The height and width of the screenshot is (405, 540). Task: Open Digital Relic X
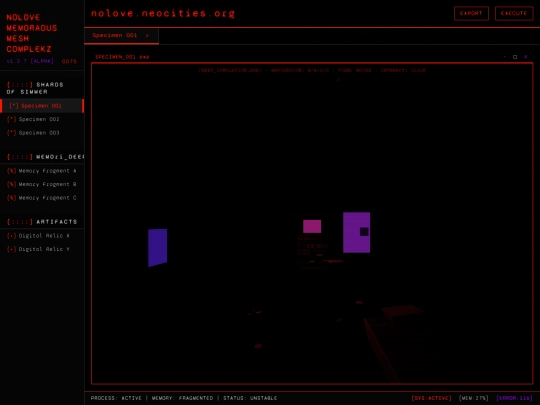coord(42,236)
